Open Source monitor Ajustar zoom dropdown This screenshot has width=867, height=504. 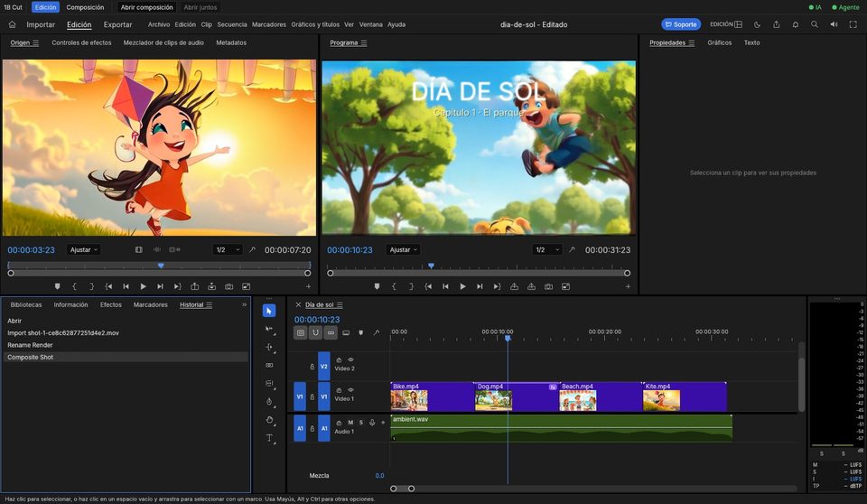point(83,250)
